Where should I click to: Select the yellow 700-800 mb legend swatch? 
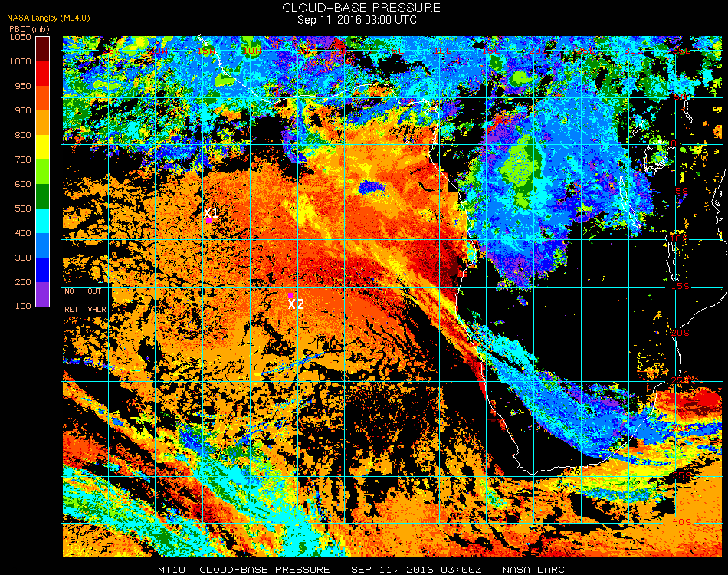42,147
